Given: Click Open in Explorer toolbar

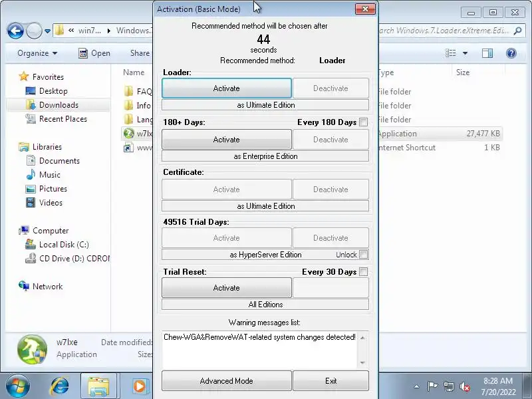Looking at the screenshot, I should click(x=94, y=53).
